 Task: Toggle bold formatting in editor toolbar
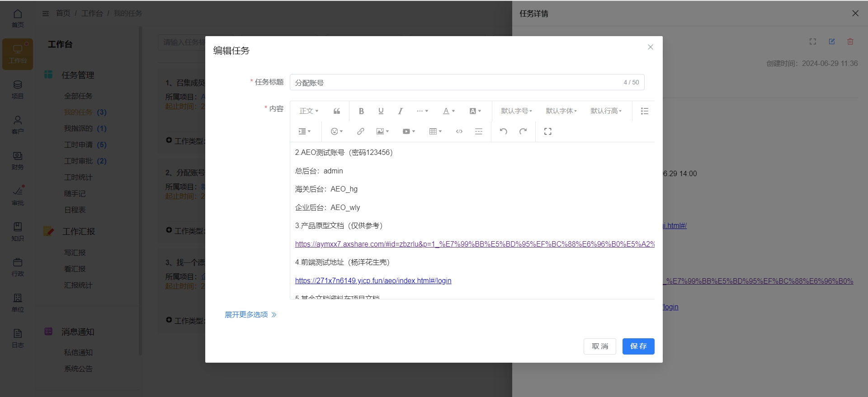361,111
